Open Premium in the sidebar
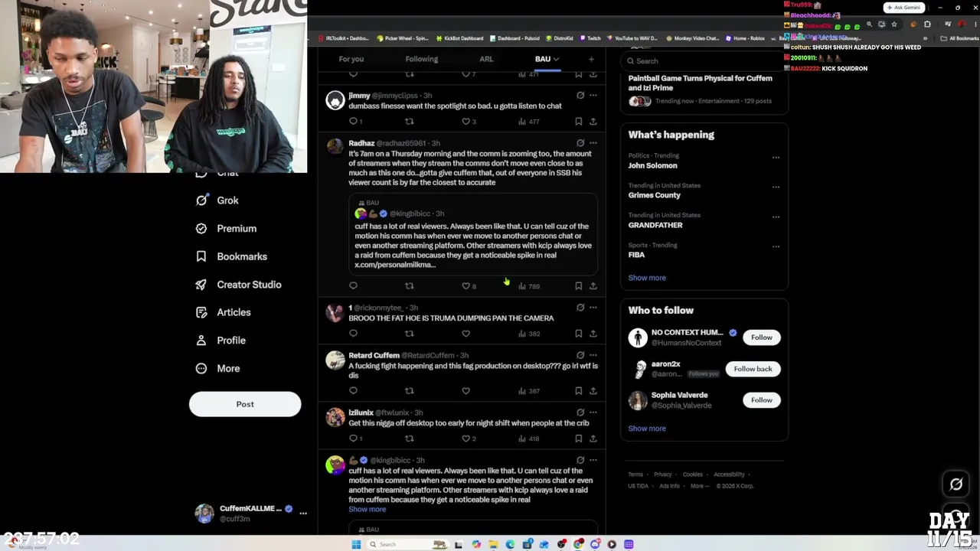 click(226, 228)
